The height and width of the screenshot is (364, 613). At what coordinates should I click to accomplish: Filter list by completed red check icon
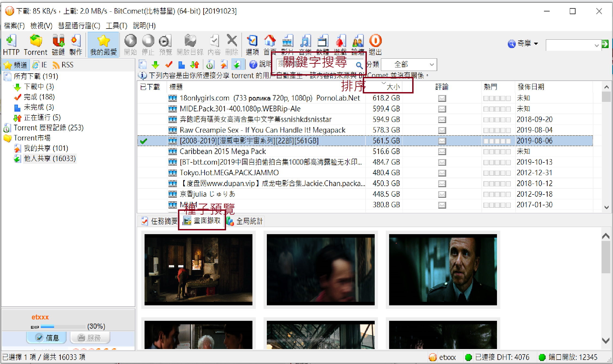(x=169, y=65)
